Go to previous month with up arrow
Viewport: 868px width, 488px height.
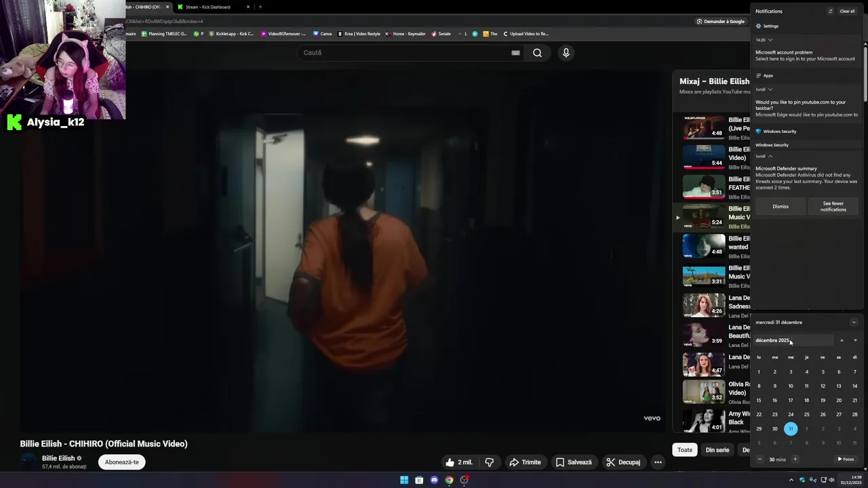[842, 340]
